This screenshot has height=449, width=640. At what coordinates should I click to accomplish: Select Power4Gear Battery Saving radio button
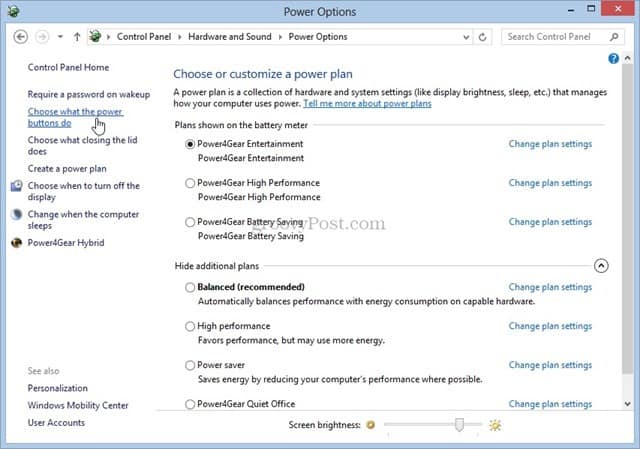click(190, 222)
